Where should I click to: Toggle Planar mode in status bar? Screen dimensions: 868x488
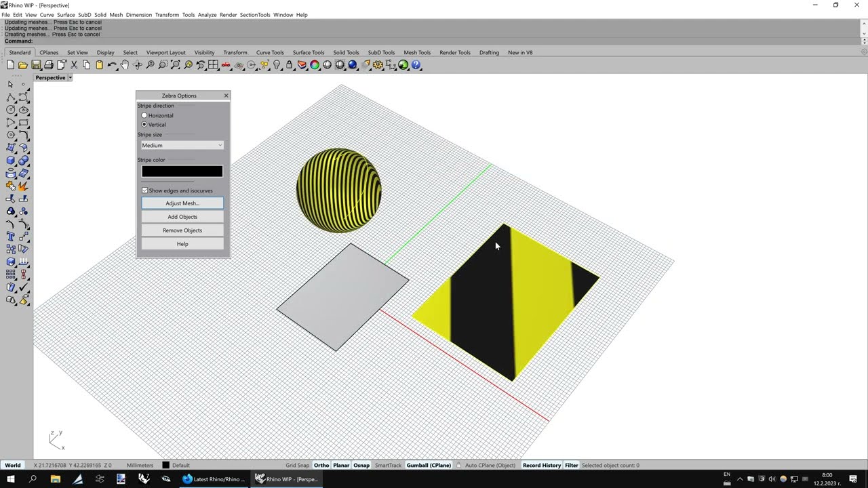(341, 465)
